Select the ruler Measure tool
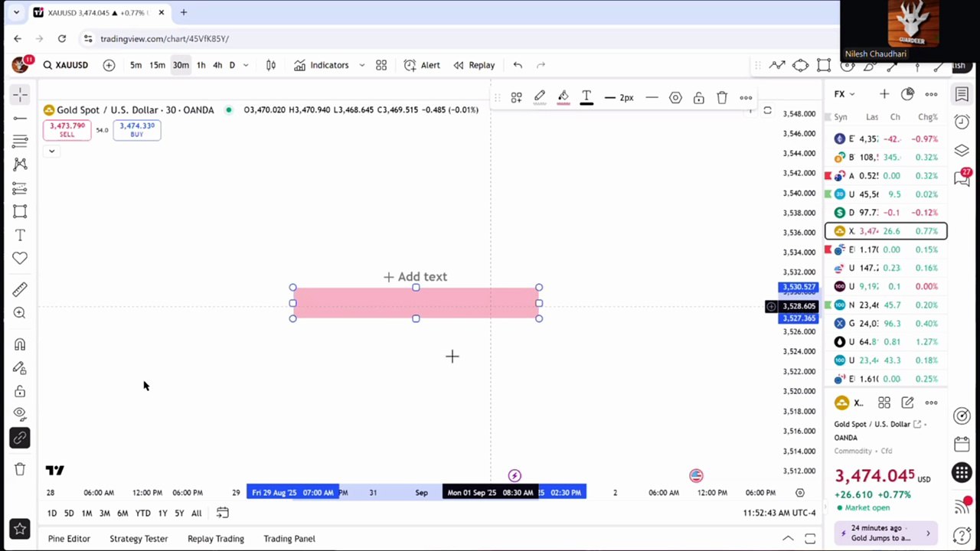Screen dimensions: 980x551 (20, 289)
